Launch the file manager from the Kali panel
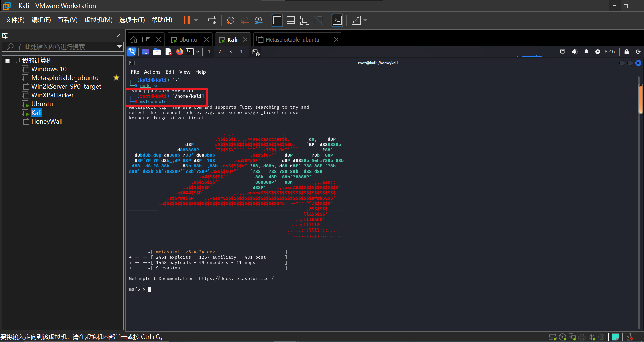This screenshot has height=342, width=644. [x=157, y=52]
